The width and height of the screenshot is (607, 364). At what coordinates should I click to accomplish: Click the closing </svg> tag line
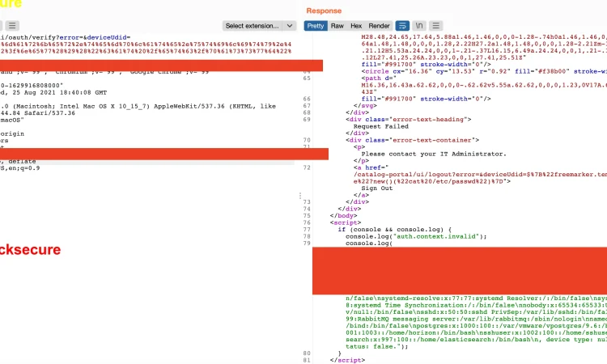[x=365, y=106]
